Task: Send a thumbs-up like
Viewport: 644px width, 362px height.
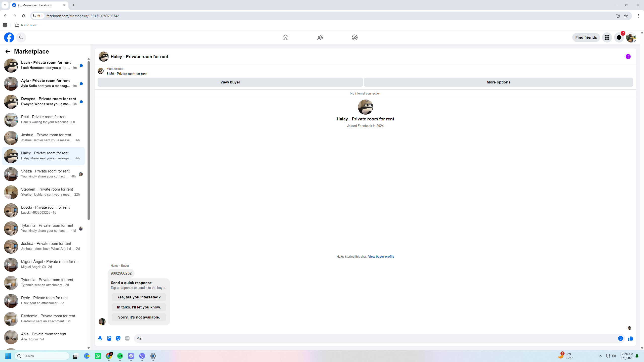Action: tap(630, 338)
